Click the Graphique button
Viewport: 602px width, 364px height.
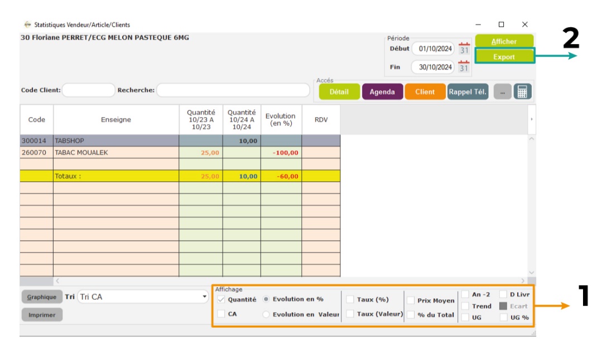coord(42,297)
